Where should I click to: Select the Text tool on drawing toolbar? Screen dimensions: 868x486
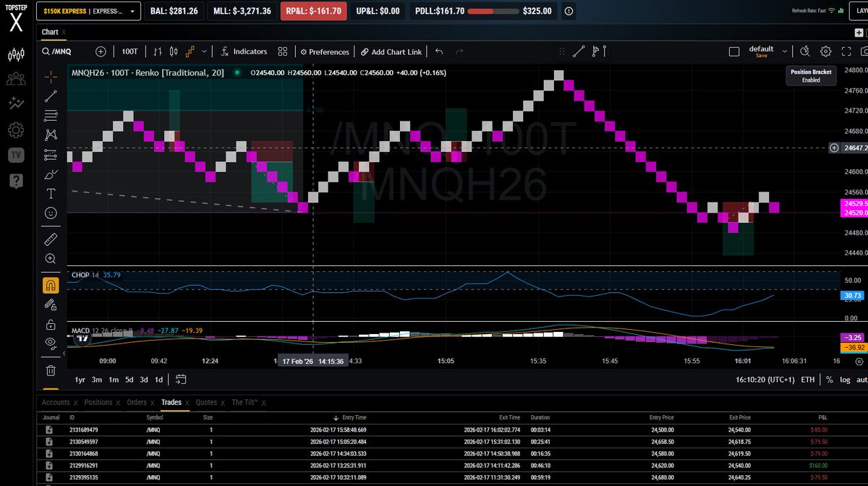[x=51, y=193]
